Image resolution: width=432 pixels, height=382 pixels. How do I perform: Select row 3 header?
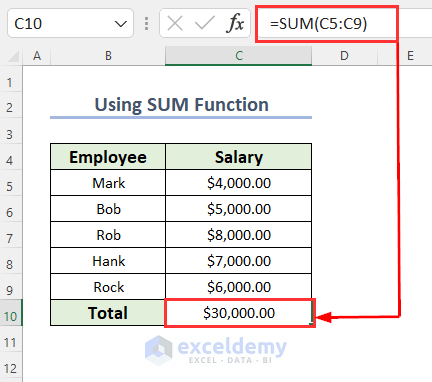[11, 131]
